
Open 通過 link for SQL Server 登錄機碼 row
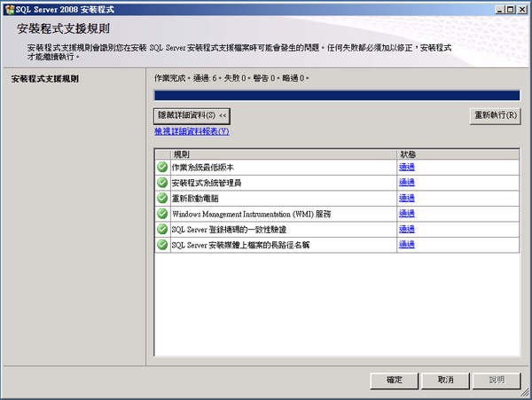point(407,230)
